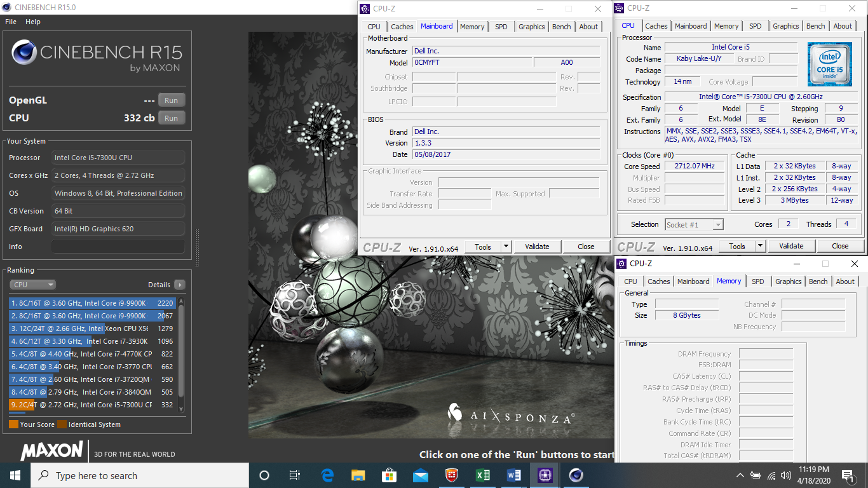
Task: Expand ranking Details arrow button
Action: [179, 285]
